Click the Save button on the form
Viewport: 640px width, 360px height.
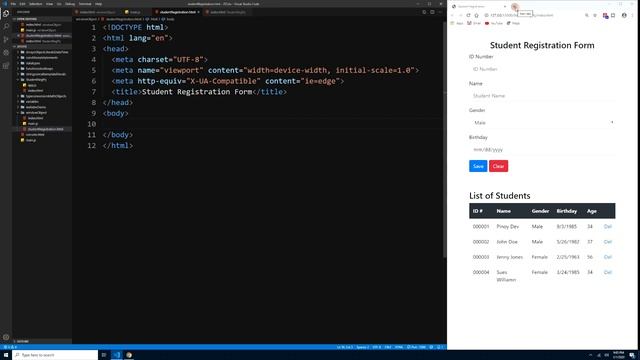click(478, 166)
